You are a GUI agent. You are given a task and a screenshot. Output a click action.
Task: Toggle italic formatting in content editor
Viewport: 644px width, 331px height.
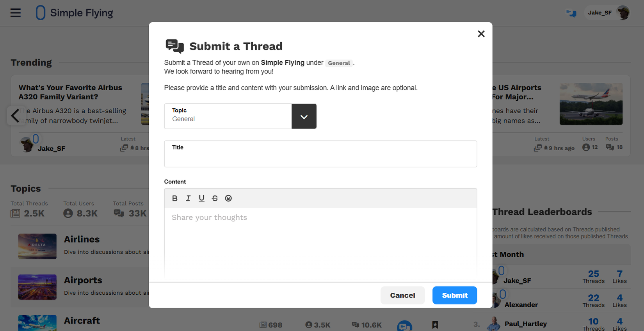click(x=188, y=198)
